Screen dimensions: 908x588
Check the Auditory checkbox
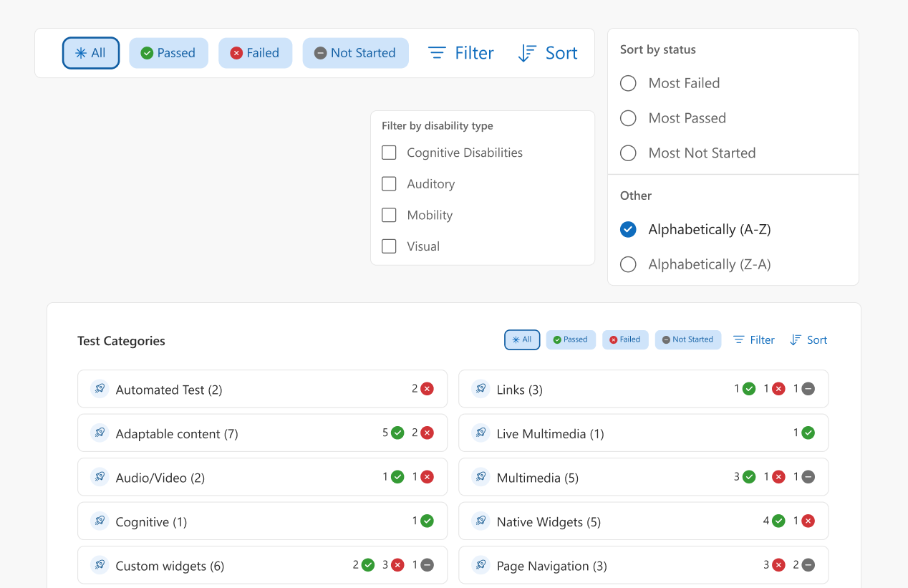point(389,184)
